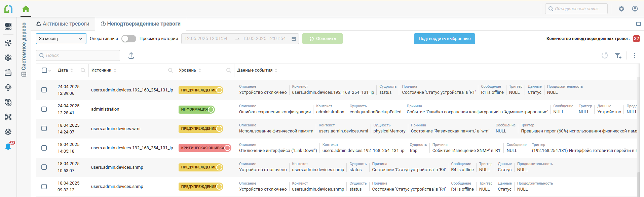Click configurationBackupFailed entity value

[376, 112]
